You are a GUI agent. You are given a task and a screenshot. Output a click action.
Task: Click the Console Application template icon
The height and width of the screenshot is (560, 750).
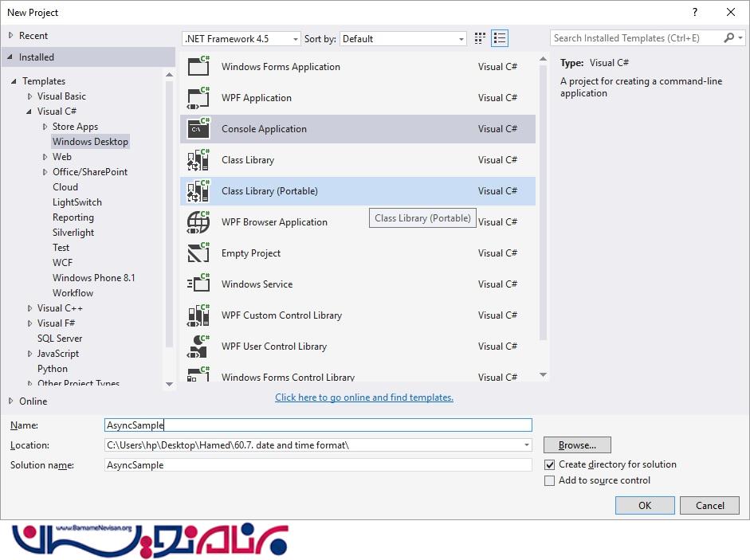pos(198,128)
